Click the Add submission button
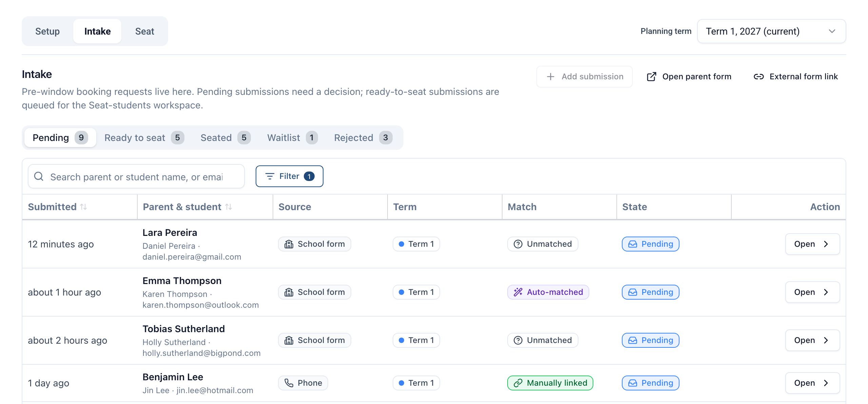This screenshot has width=868, height=404. [585, 77]
